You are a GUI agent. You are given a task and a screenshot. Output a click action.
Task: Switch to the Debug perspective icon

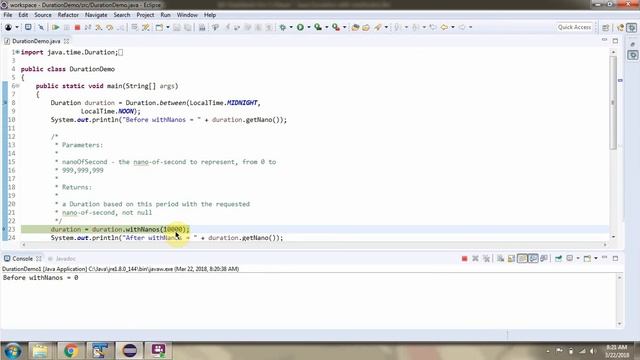(x=632, y=27)
